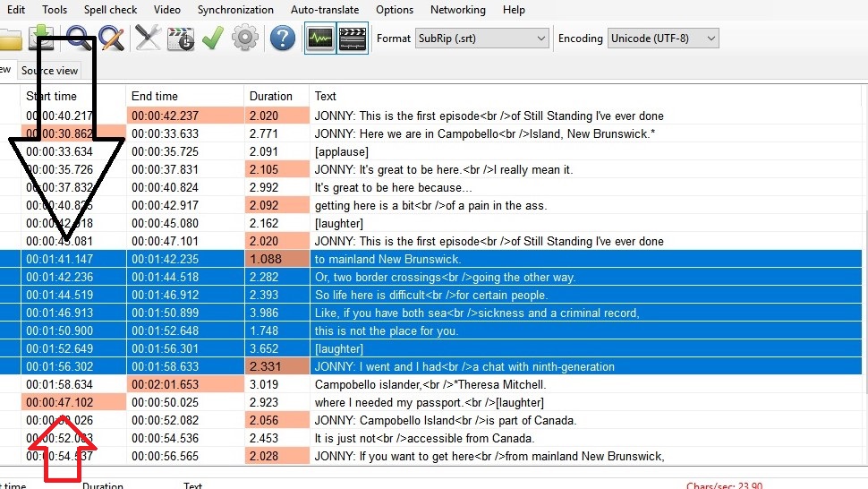Open Settings via the gear icon

(x=244, y=39)
